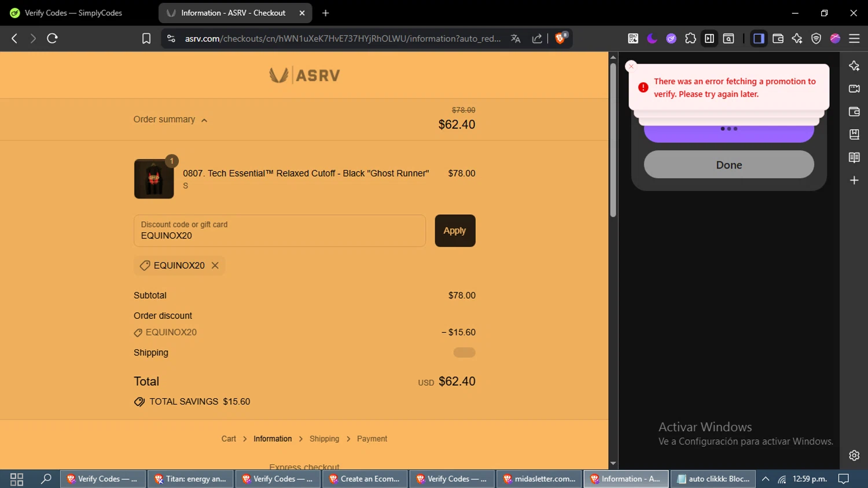Switch to Verify Codes — SimplyCodes tab
This screenshot has height=488, width=868.
[73, 13]
